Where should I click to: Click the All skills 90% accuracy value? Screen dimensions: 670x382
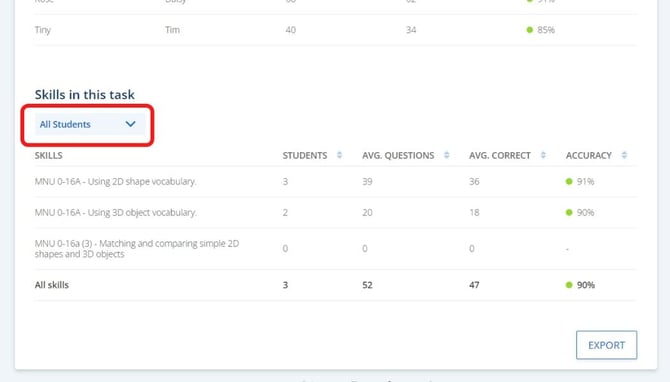[586, 285]
